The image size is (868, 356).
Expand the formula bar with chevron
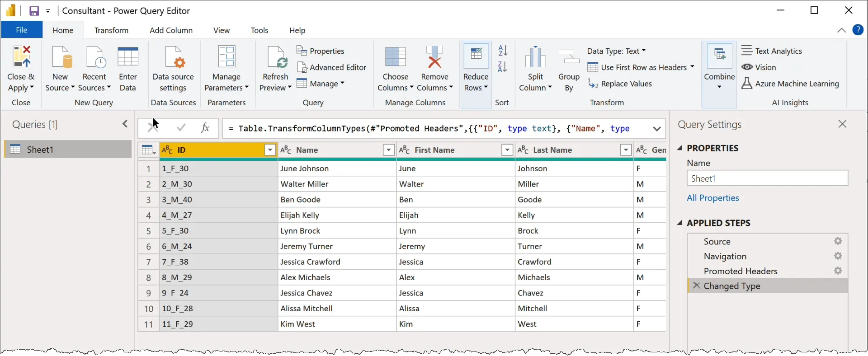click(657, 129)
